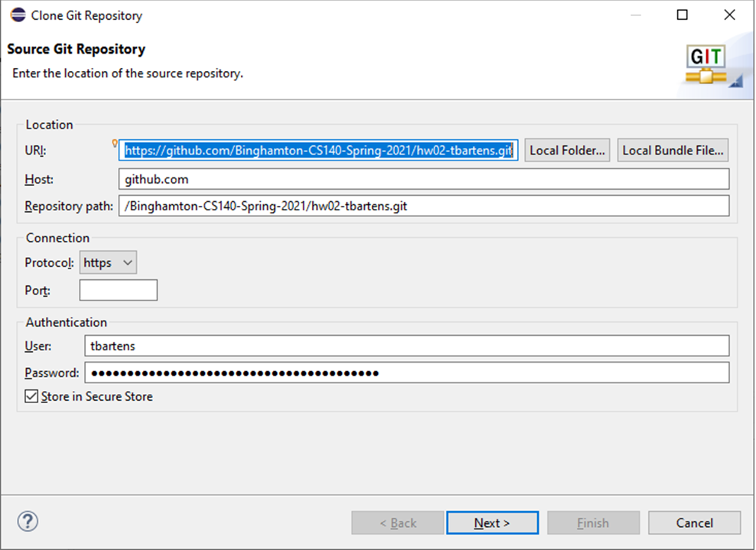Viewport: 756px width, 550px height.
Task: Click the Finish button
Action: pyautogui.click(x=593, y=523)
